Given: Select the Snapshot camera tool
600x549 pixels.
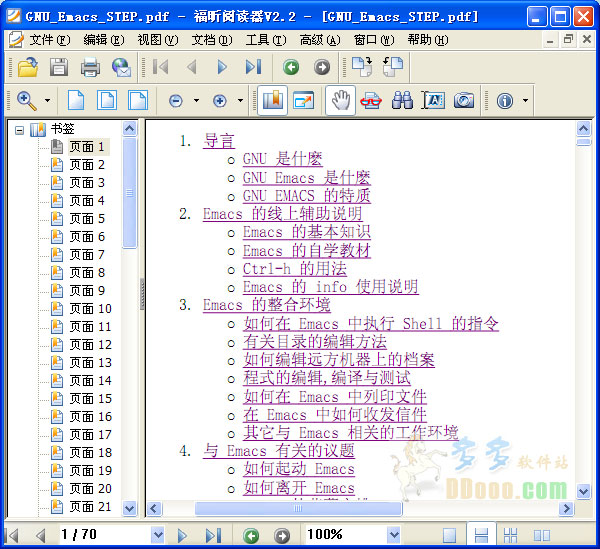Looking at the screenshot, I should [464, 100].
